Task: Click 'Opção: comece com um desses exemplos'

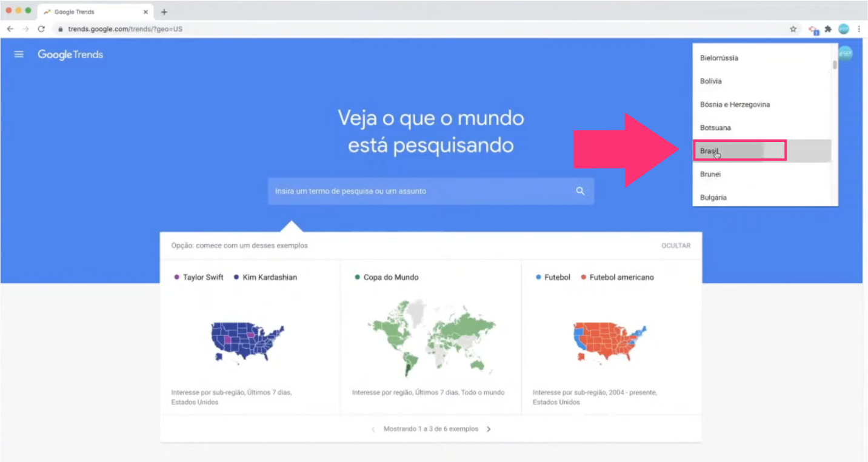Action: pos(239,246)
